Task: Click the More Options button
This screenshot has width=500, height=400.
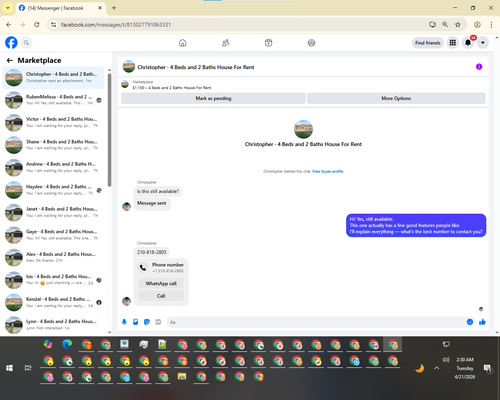Action: pyautogui.click(x=396, y=98)
